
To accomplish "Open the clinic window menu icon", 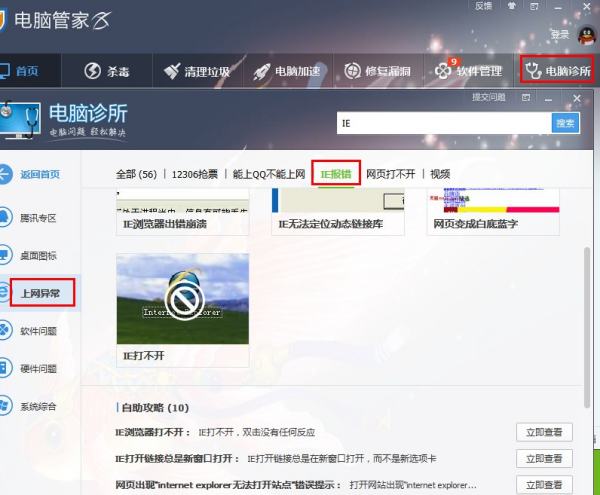I will pyautogui.click(x=526, y=98).
